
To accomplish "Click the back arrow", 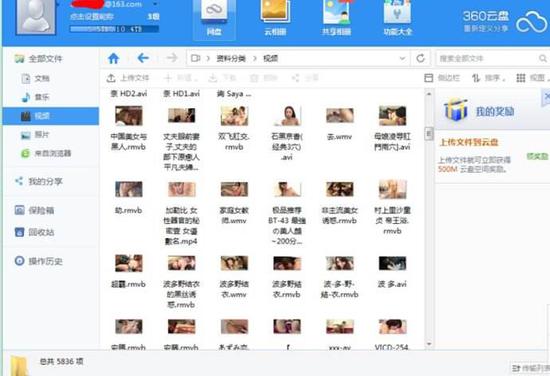I will pos(143,58).
